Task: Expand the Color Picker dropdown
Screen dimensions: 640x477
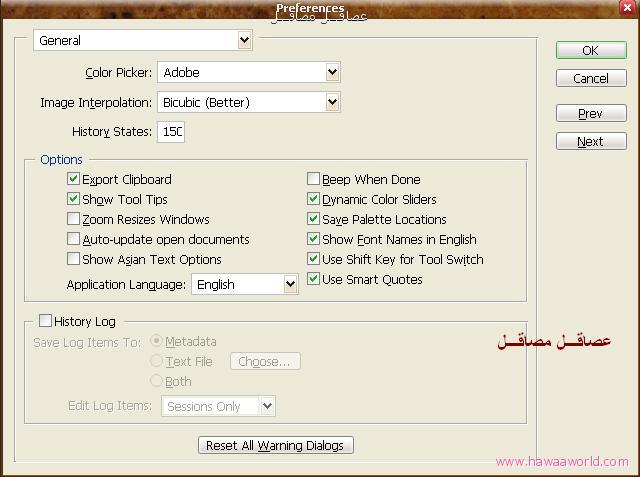Action: [x=249, y=72]
